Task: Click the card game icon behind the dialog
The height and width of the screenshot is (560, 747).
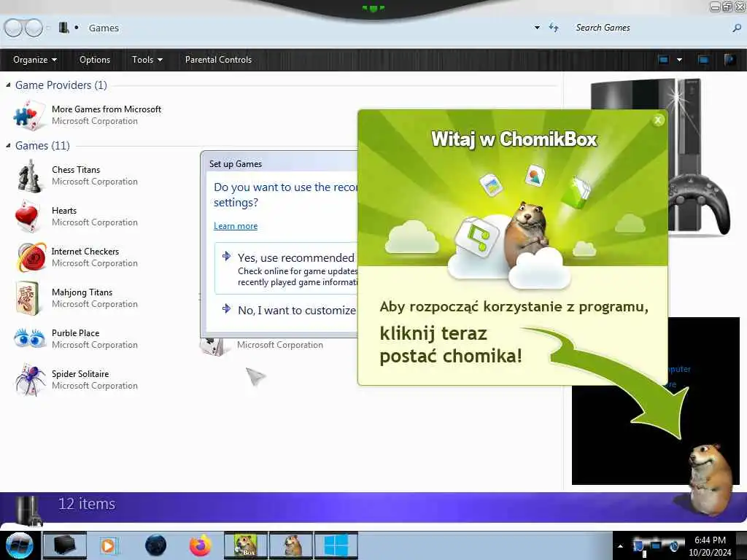Action: click(212, 346)
